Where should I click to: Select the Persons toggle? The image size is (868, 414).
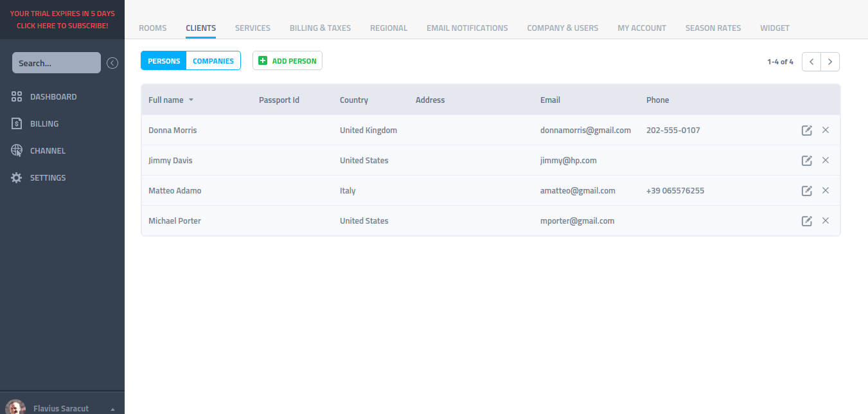point(164,61)
